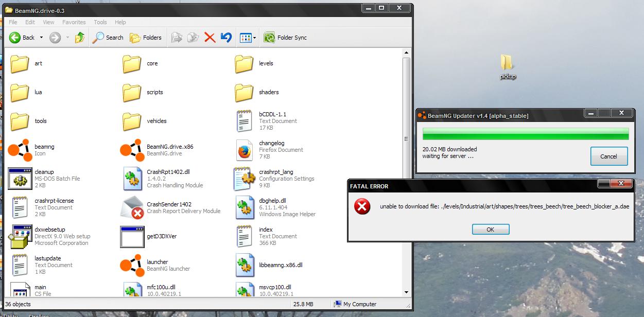Select the BeamNG launcher icon
Viewport: 644px width, 317px height.
coord(132,265)
